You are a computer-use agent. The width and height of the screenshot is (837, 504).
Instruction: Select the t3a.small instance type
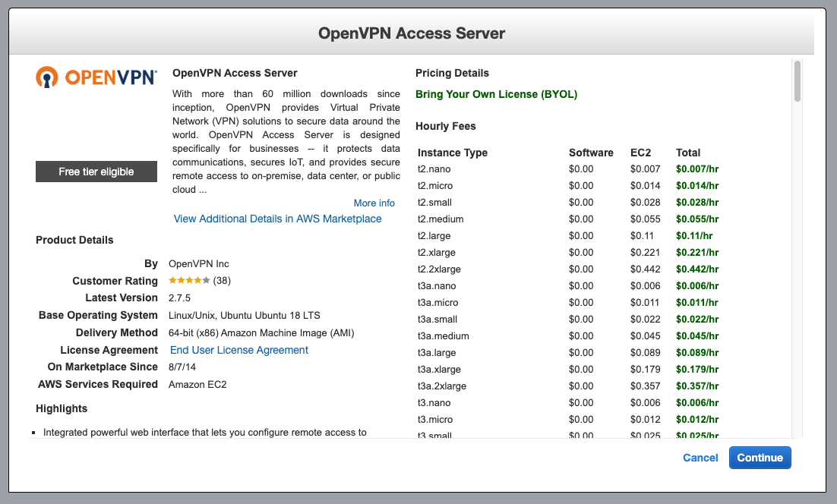tap(437, 320)
